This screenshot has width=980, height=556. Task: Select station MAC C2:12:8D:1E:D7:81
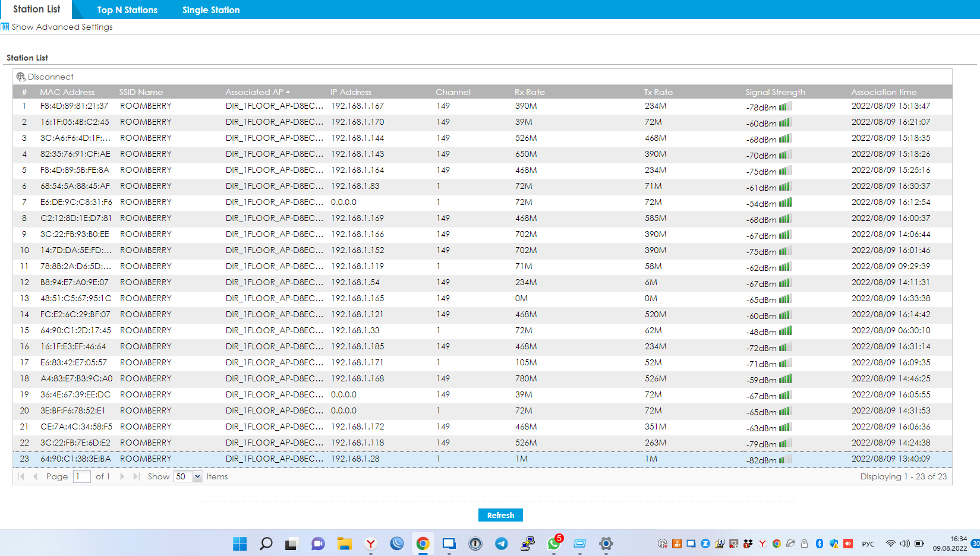[x=483, y=219]
